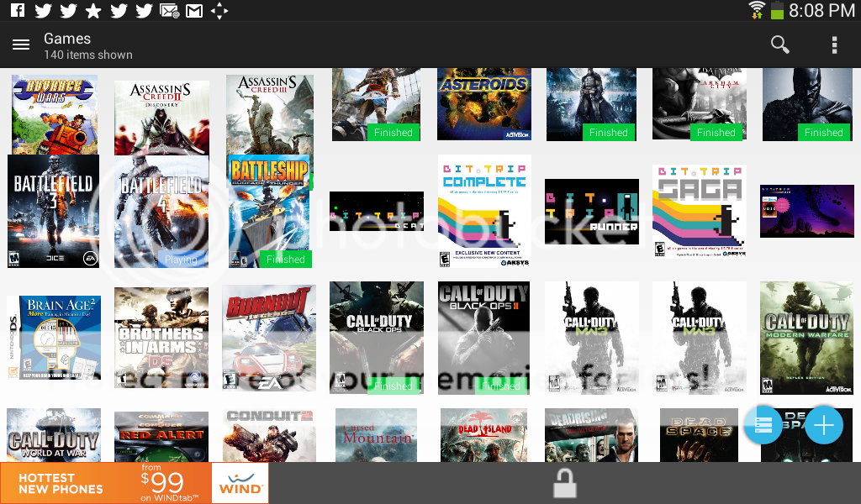This screenshot has width=861, height=504.
Task: Select the Bit.Trip Runner cover
Action: 592,212
